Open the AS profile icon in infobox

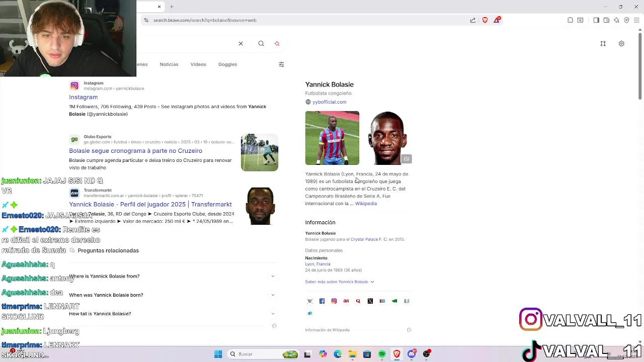[x=346, y=301]
